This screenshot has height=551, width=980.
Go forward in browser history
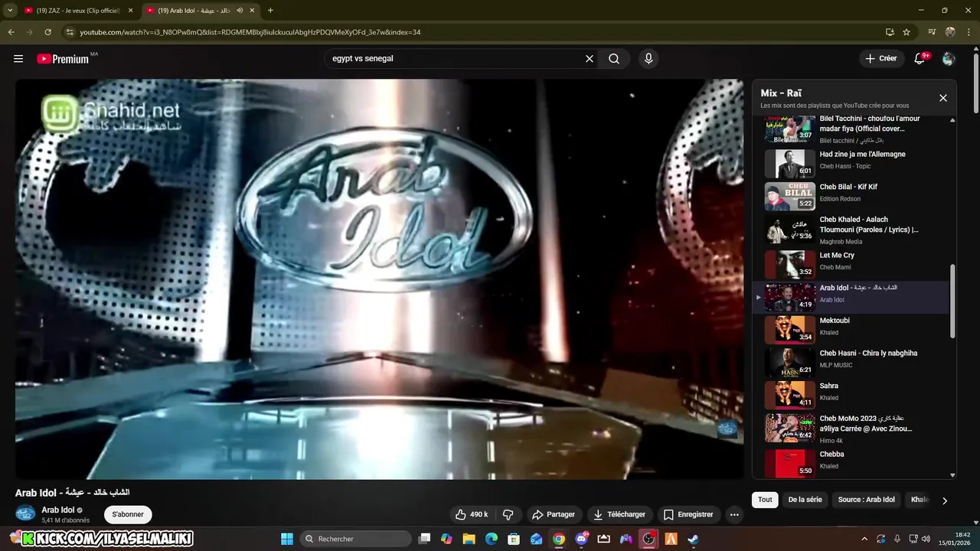29,32
